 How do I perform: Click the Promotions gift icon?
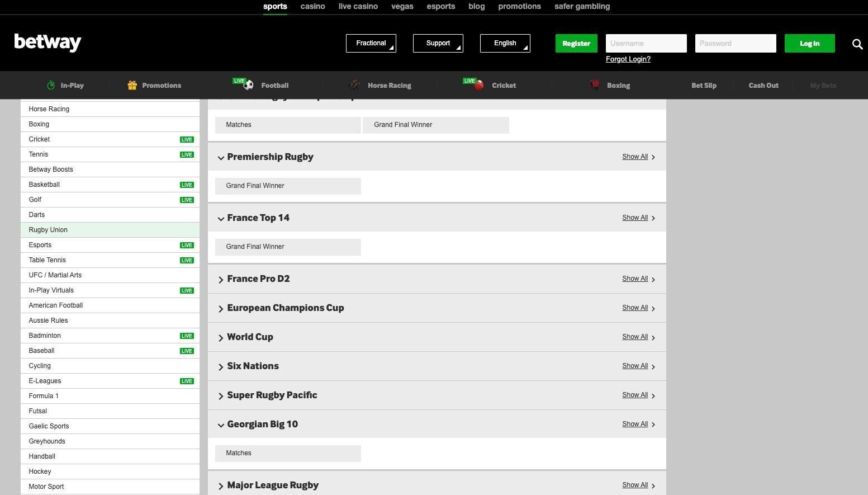132,85
